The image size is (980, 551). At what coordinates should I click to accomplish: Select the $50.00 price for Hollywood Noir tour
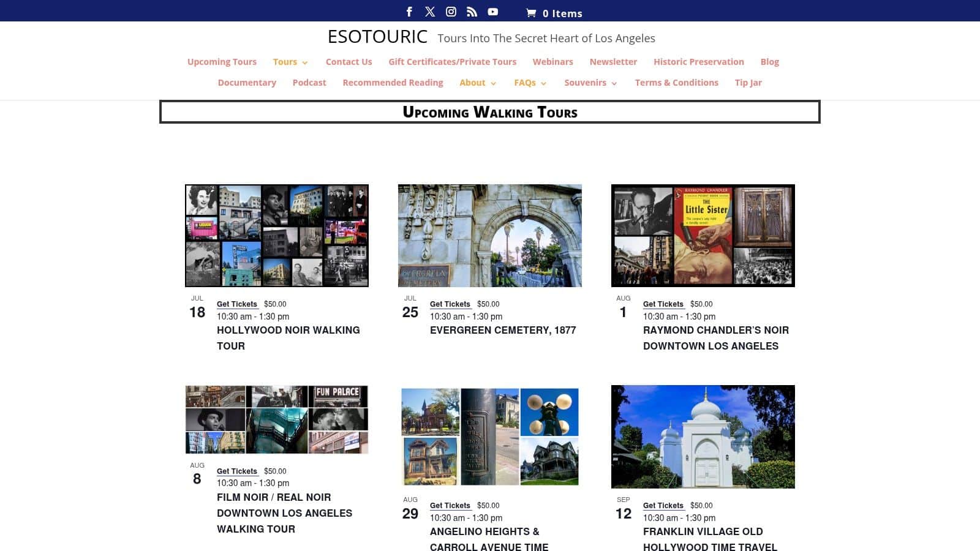pos(275,304)
